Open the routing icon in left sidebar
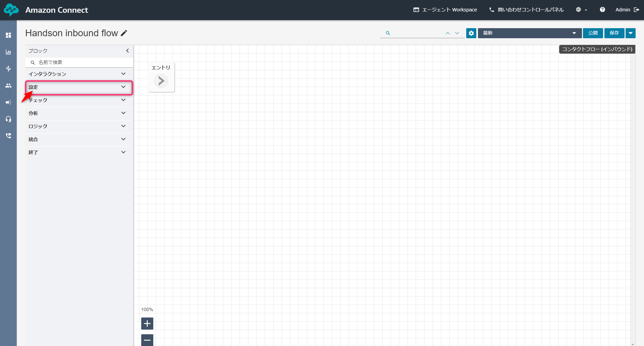The height and width of the screenshot is (346, 644). click(8, 69)
